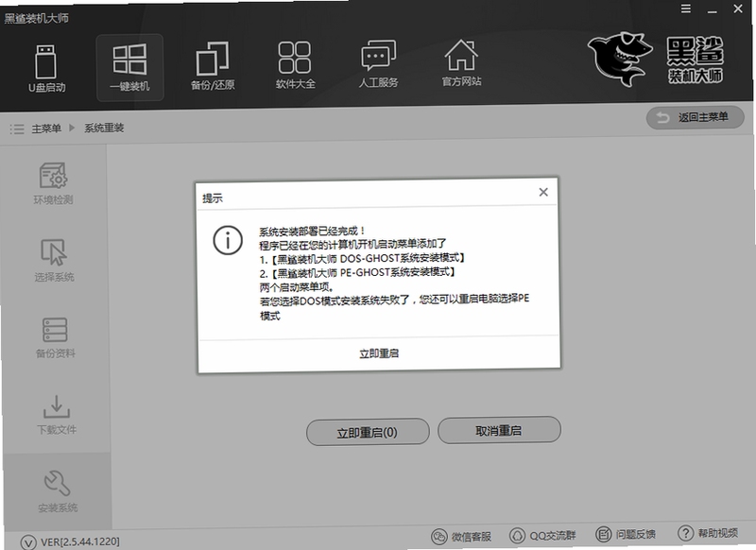756x550 pixels.
Task: Click the 提示 dialog title
Action: coord(213,198)
